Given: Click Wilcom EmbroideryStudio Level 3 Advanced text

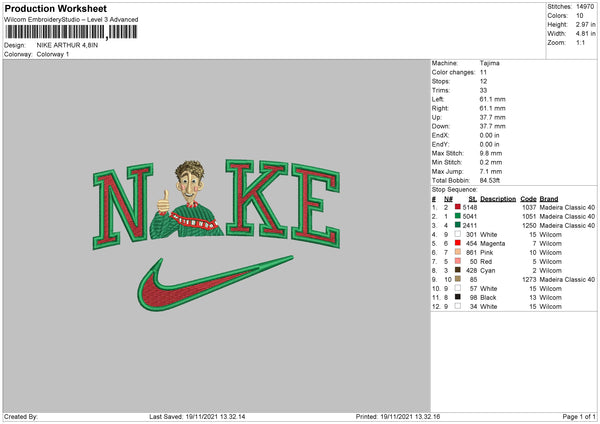Looking at the screenshot, I should pos(71,20).
